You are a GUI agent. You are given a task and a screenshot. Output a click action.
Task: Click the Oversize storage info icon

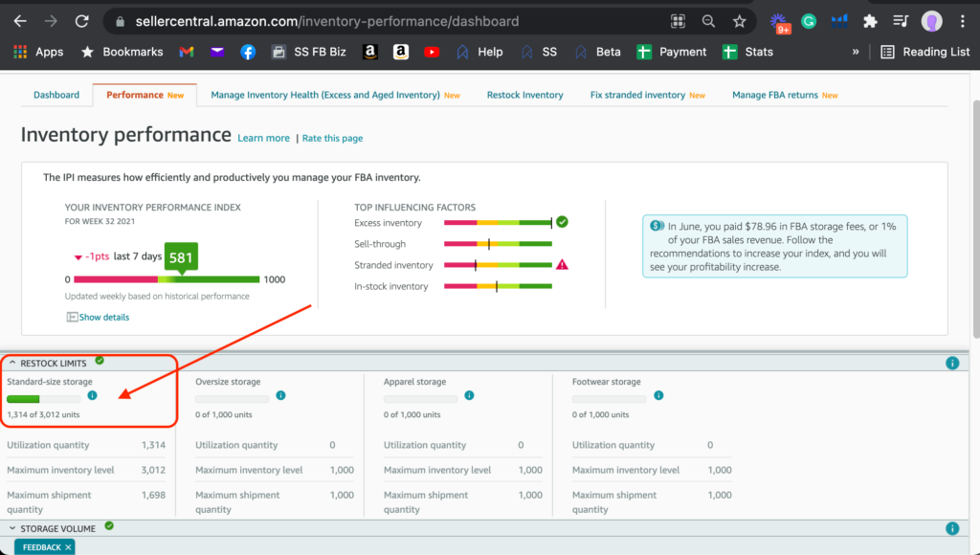pyautogui.click(x=280, y=395)
